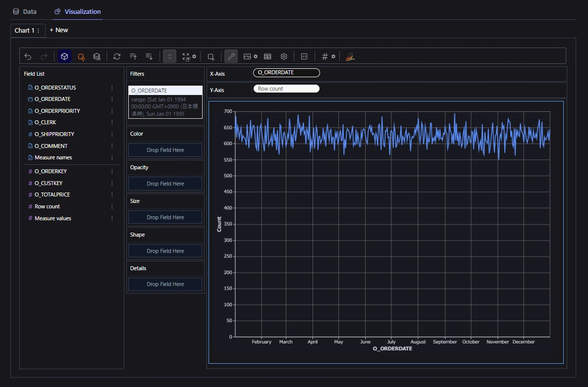Screen dimensions: 588x387
Task: Toggle the stack mode layers icon
Action: coord(97,56)
